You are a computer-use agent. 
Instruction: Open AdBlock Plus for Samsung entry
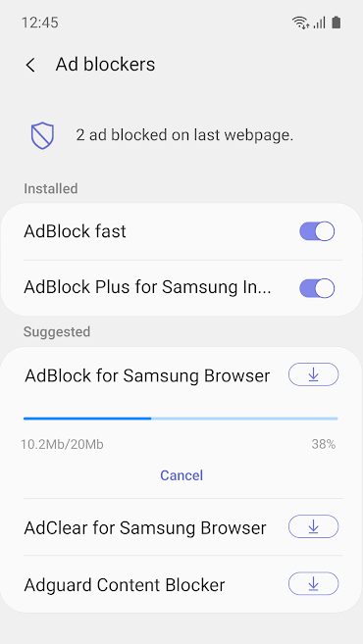coord(181,288)
